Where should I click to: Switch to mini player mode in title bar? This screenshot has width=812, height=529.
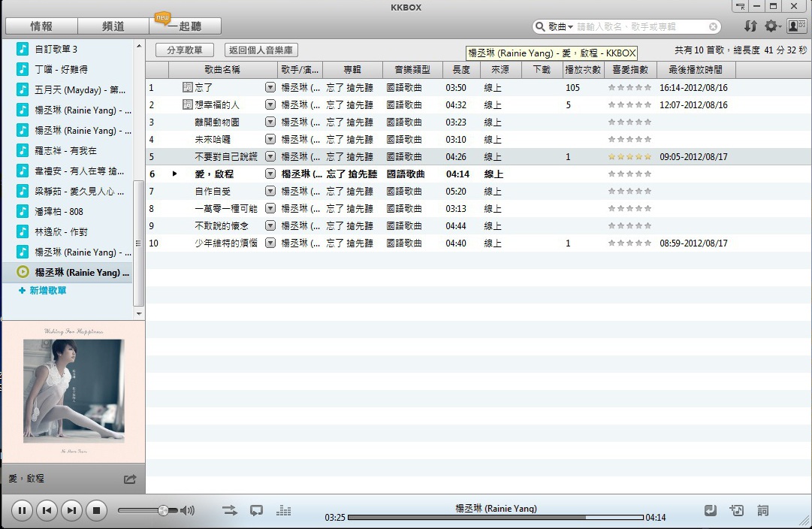click(741, 6)
